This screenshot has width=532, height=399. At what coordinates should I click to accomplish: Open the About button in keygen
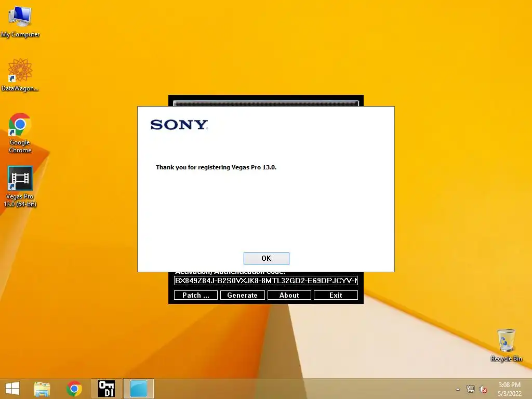pos(289,295)
